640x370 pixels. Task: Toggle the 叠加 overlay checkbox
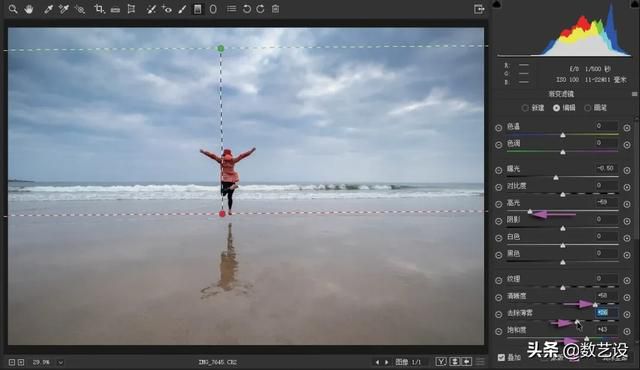point(501,358)
